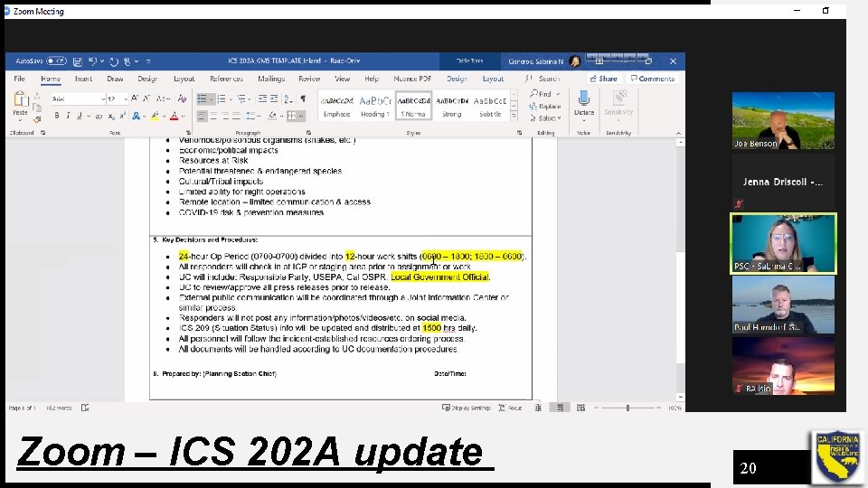Click the Dictate microphone icon
This screenshot has height=488, width=868.
coord(583,99)
